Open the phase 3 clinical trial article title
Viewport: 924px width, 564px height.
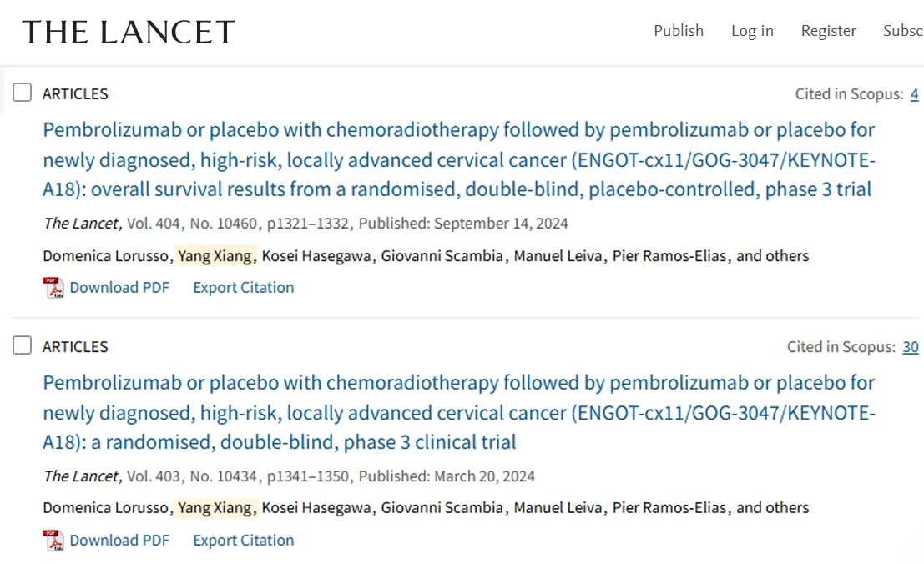[x=458, y=412]
